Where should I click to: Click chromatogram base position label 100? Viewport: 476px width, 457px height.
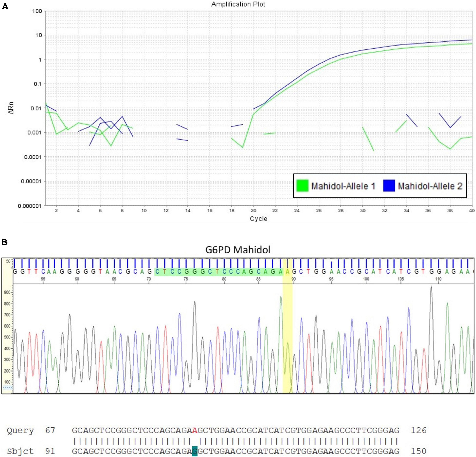tap(366, 279)
